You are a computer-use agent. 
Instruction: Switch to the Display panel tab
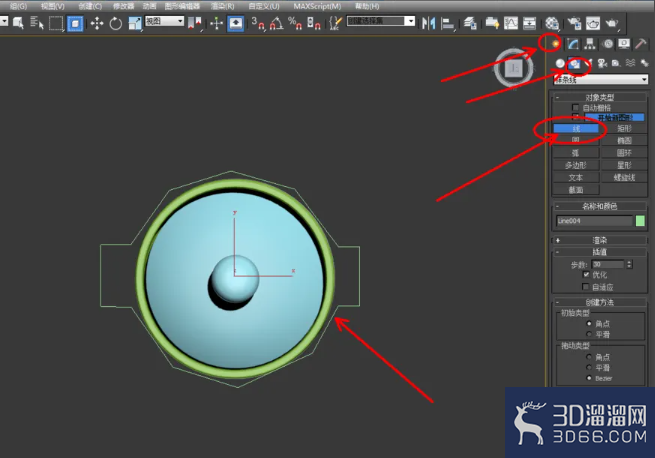(624, 43)
